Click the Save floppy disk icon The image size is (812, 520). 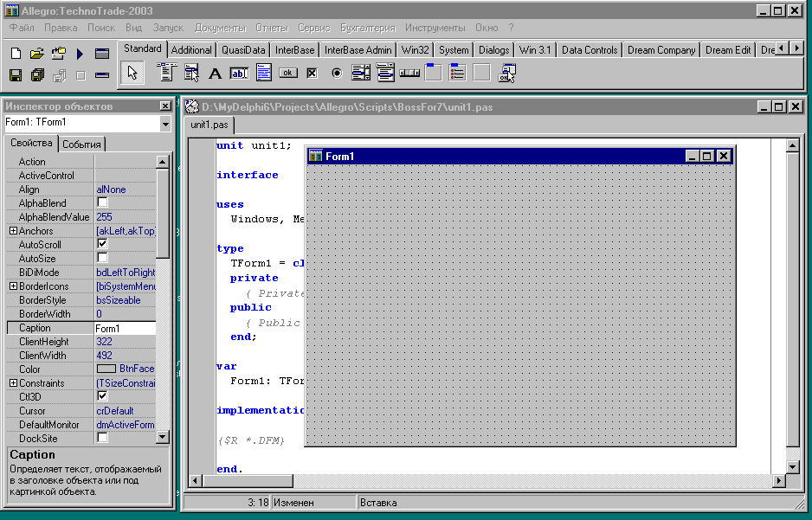pos(16,75)
